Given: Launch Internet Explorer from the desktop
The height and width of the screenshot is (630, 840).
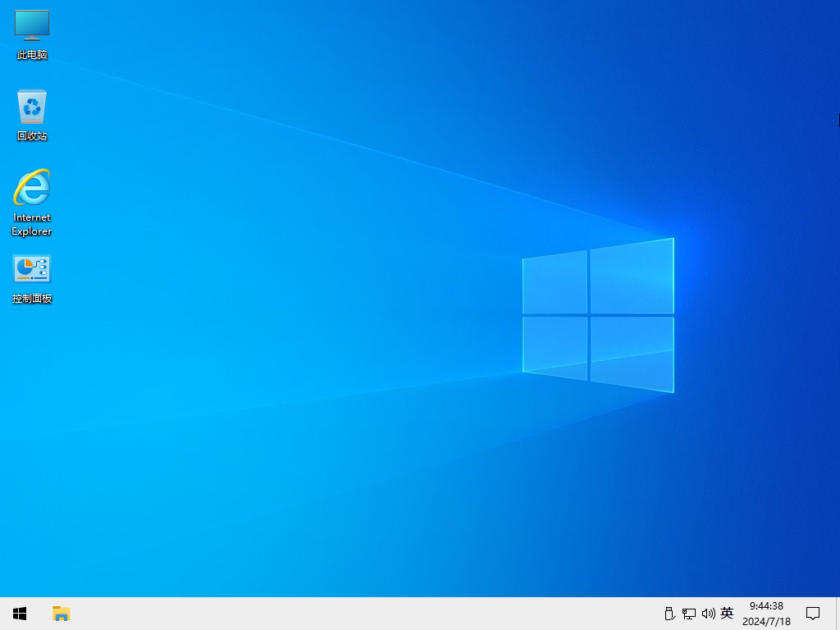Looking at the screenshot, I should [31, 187].
